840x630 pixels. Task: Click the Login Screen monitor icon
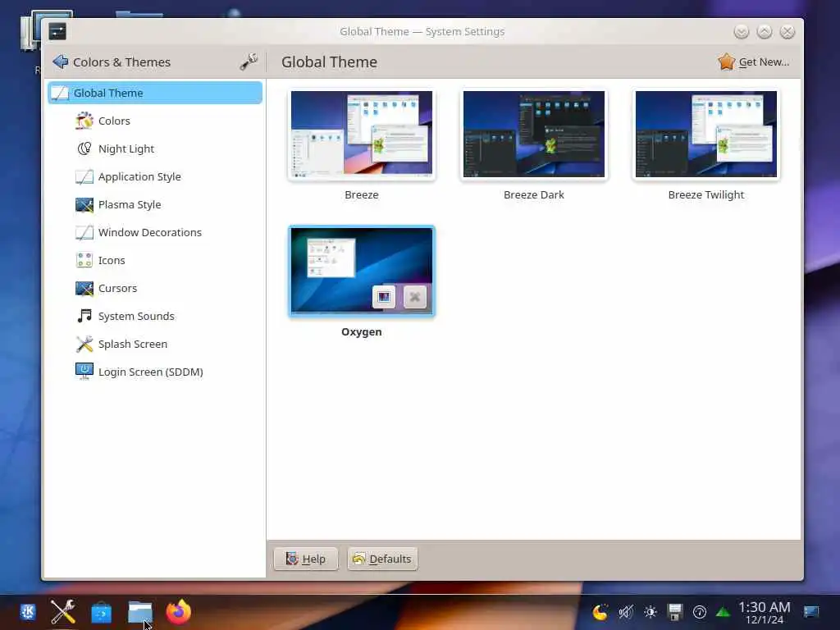click(84, 372)
